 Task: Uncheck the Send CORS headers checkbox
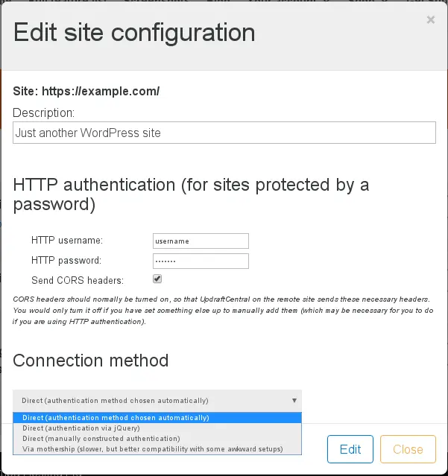[157, 279]
